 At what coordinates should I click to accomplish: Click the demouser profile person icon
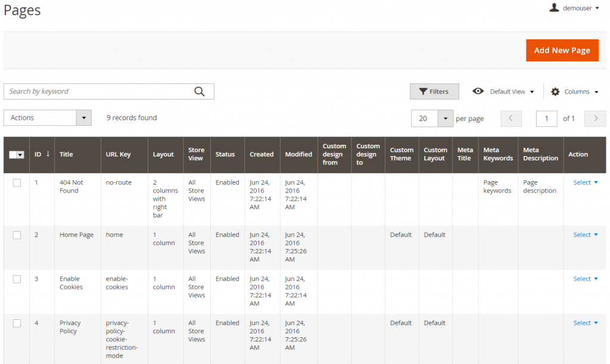[x=555, y=8]
